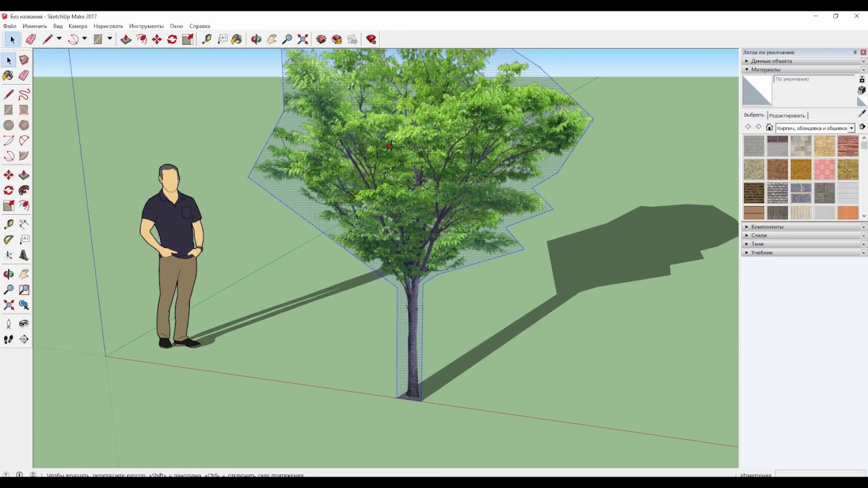Select the Freehand tool in left toolbar

(x=24, y=94)
